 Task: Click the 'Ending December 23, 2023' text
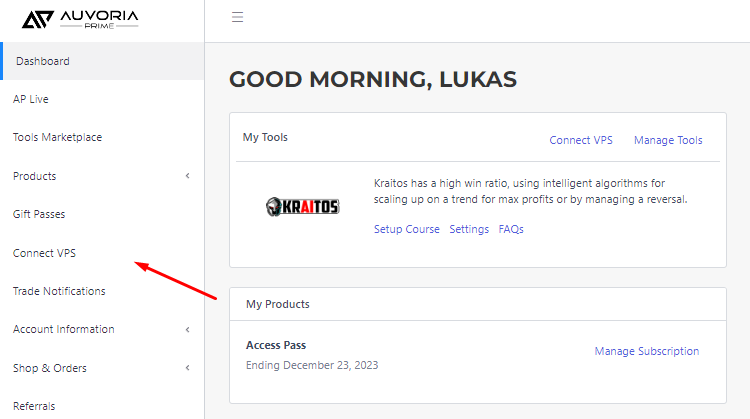[x=312, y=365]
